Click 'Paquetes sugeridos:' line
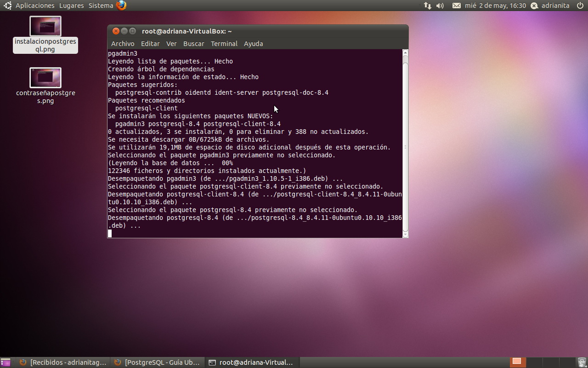The image size is (588, 368). (143, 85)
